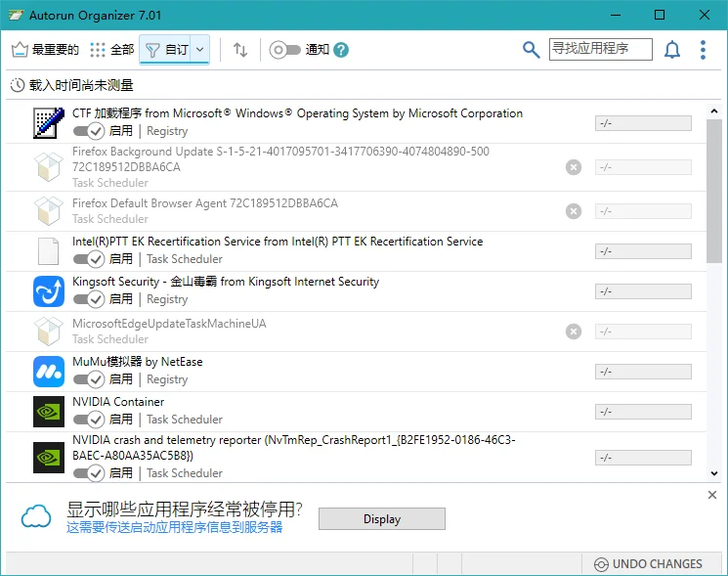This screenshot has width=728, height=576.
Task: Select the Firefox Background Update entry text
Action: (280, 158)
